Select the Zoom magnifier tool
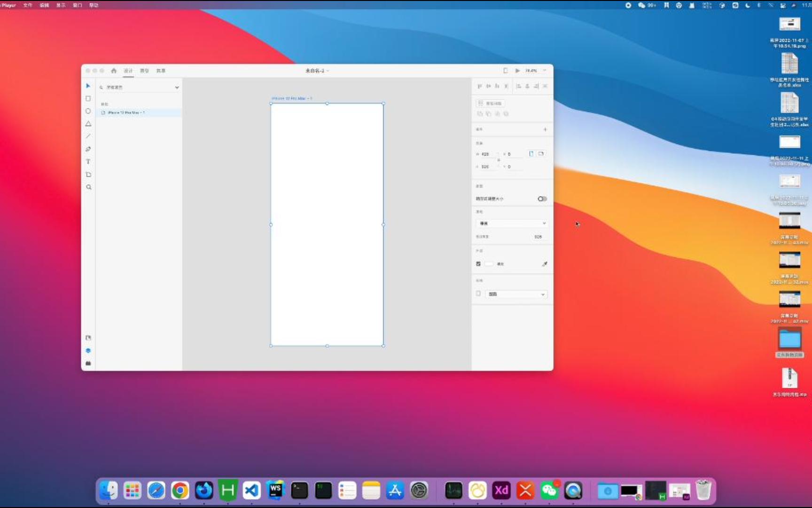The height and width of the screenshot is (508, 812). click(88, 187)
